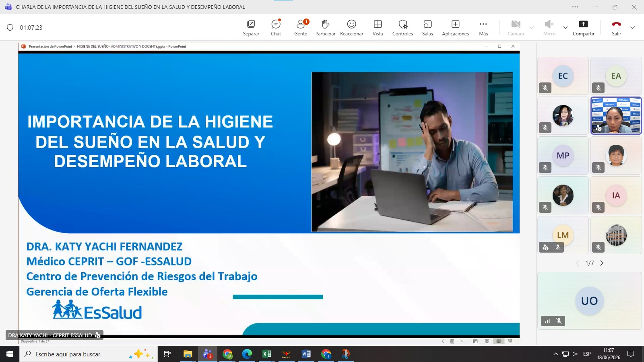Open the Salas breakout rooms
This screenshot has width=644, height=362.
(x=427, y=27)
